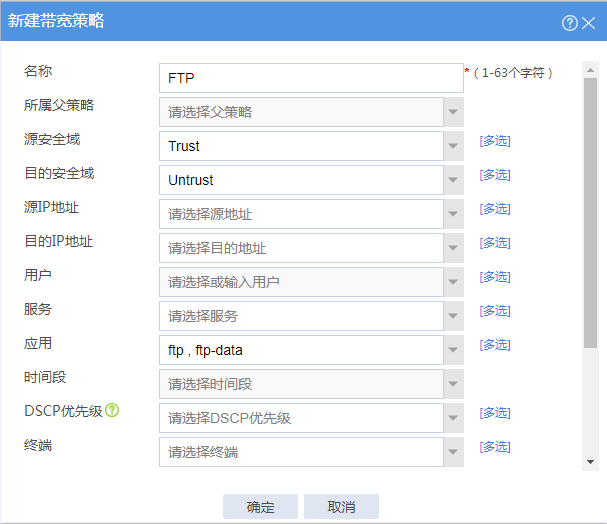Viewport: 607px width, 524px height.
Task: Expand the 终端 dropdown arrow
Action: pyautogui.click(x=453, y=452)
